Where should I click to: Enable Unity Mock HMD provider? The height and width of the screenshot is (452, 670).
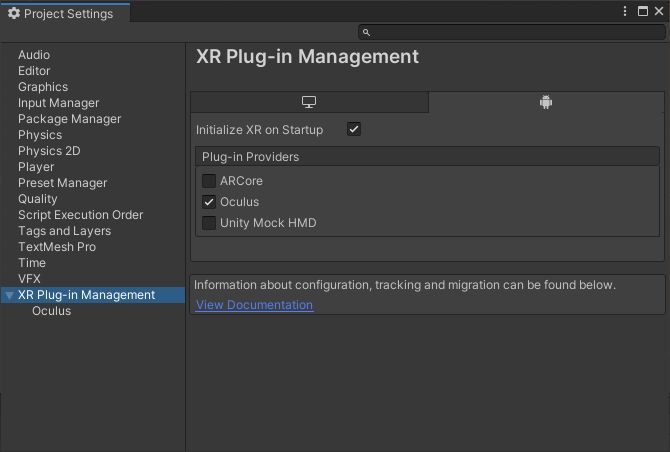click(209, 223)
